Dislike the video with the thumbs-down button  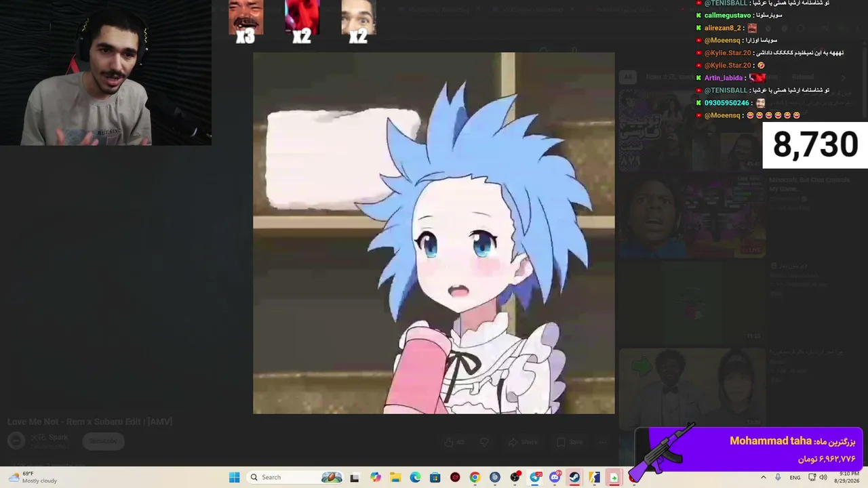pos(484,442)
